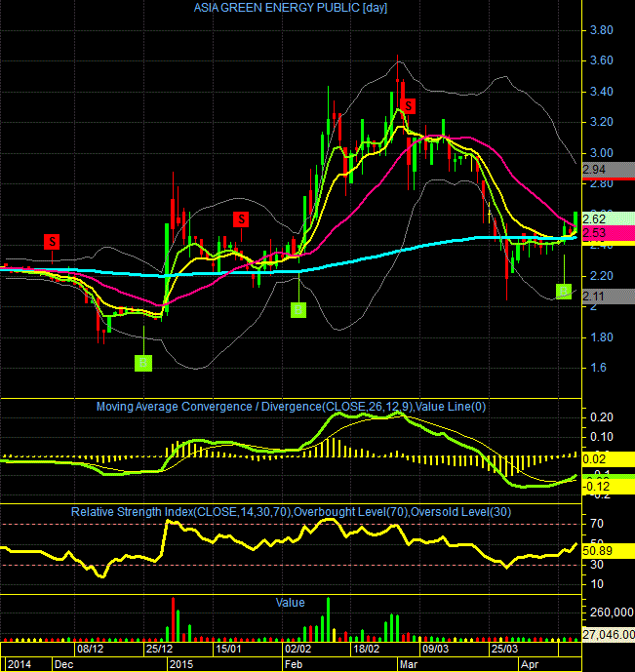Click the Apr month label on the time axis
The width and height of the screenshot is (635, 672).
coord(530,664)
